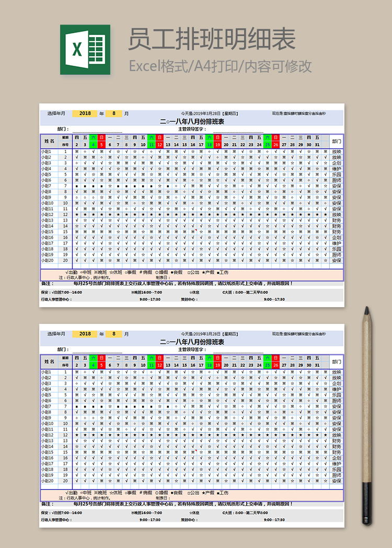Click the green Saturday cell 4 in the upper sheet
Viewport: 392px width, 548px height.
click(93, 145)
